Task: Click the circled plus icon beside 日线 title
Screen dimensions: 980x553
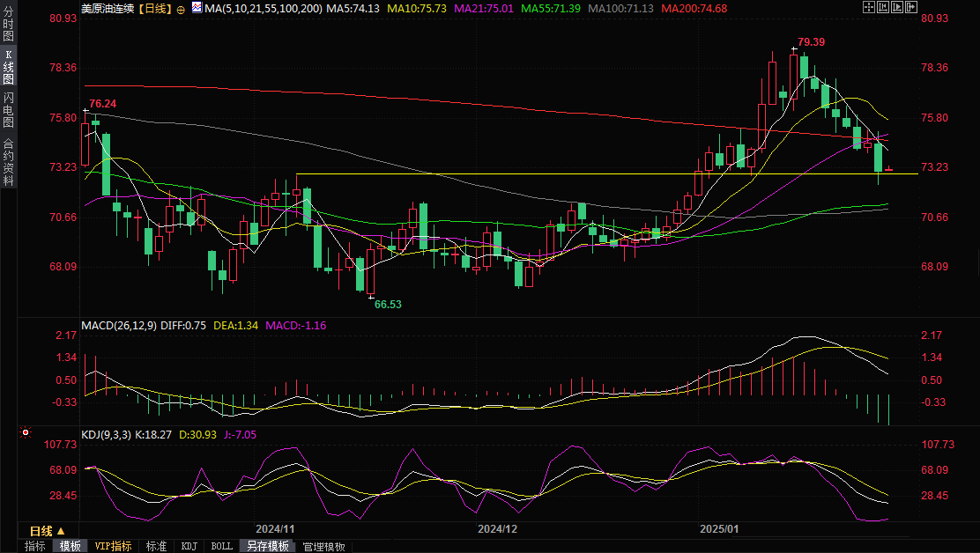Action: (181, 8)
